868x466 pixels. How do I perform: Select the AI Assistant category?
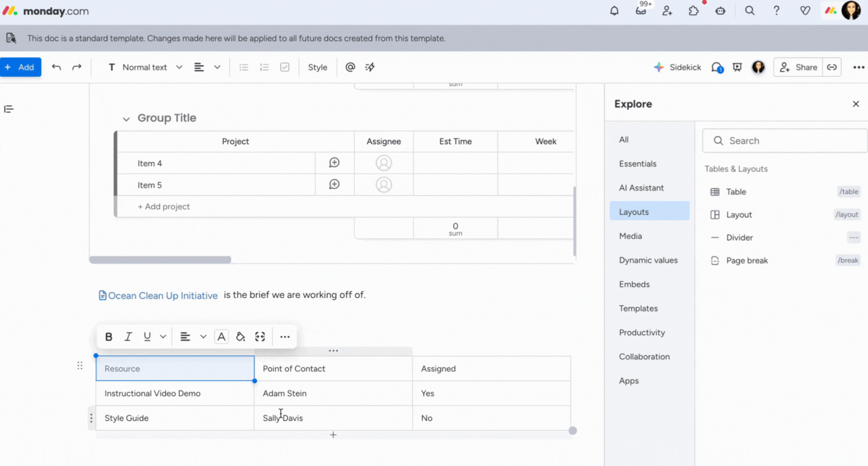tap(649, 188)
